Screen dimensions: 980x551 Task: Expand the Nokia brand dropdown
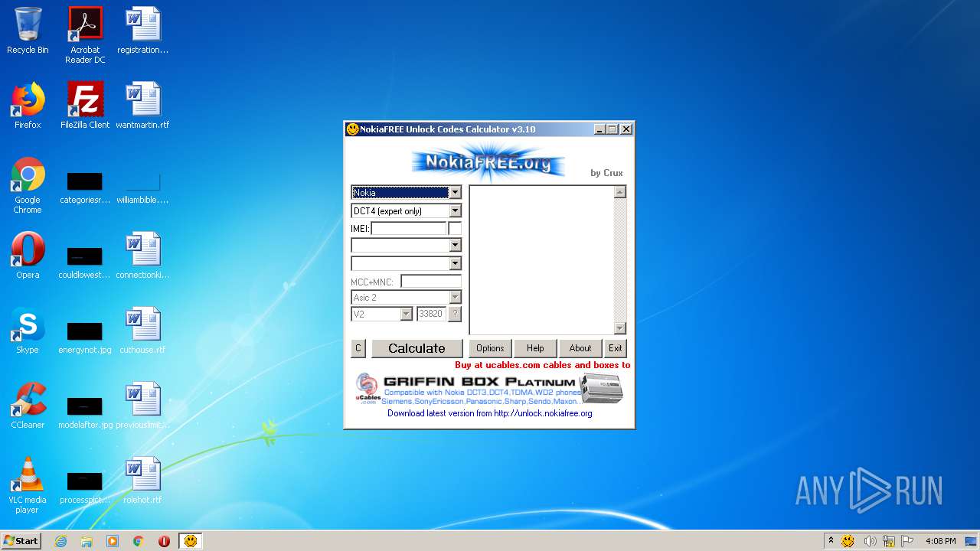(x=455, y=193)
